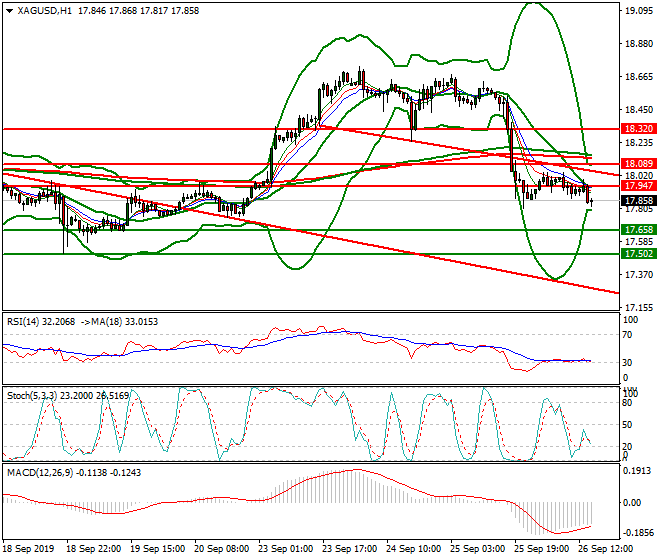The image size is (660, 560).
Task: Select the 26 Sep 12:00 time axis marker
Action: (606, 549)
